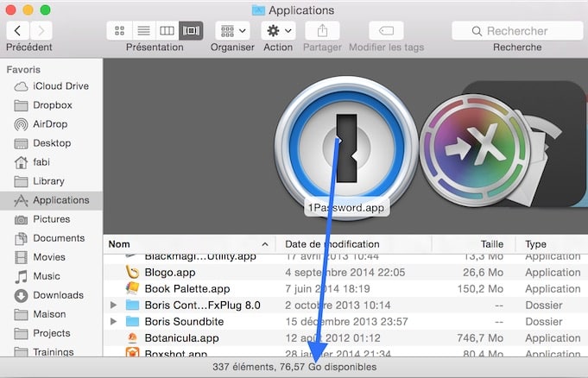The width and height of the screenshot is (588, 378).
Task: Open Library in sidebar
Action: pos(52,181)
